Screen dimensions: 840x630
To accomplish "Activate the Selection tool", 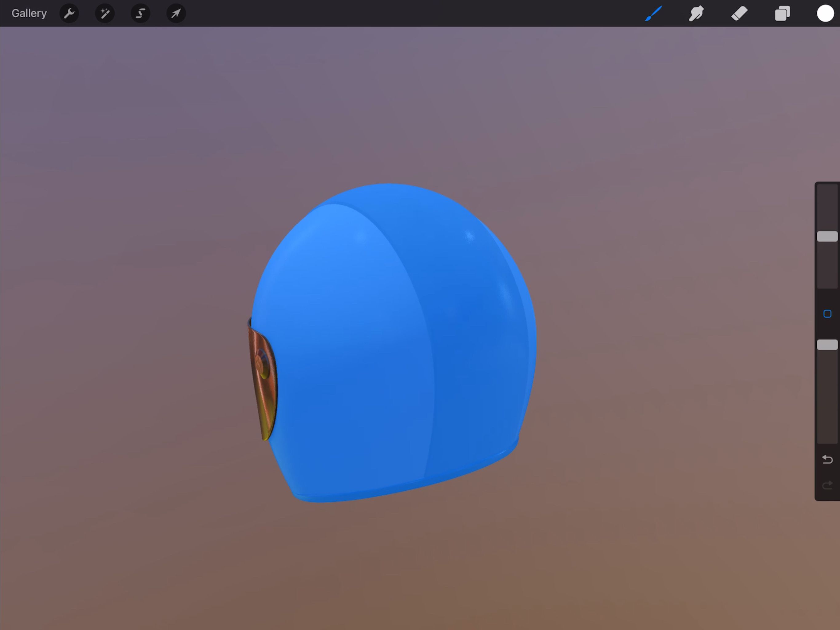I will [x=141, y=14].
